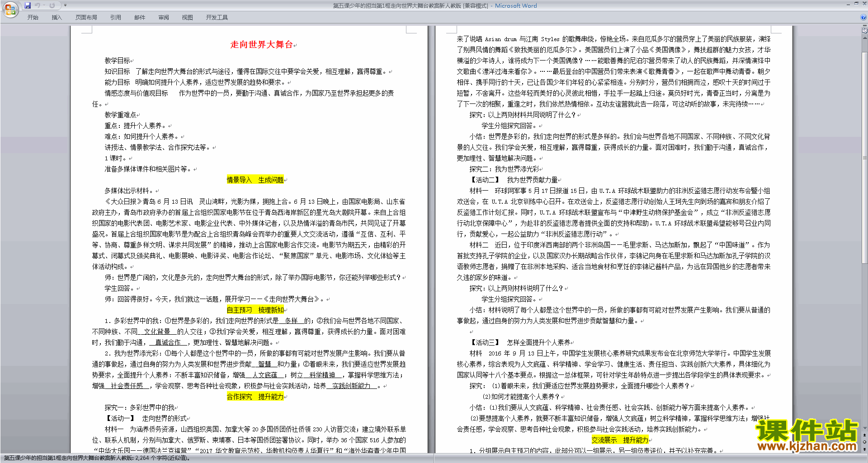Screen dimensions: 868x463
Task: Click the line 探究：以上两则材料共同说明了什么？
Action: tap(523, 115)
